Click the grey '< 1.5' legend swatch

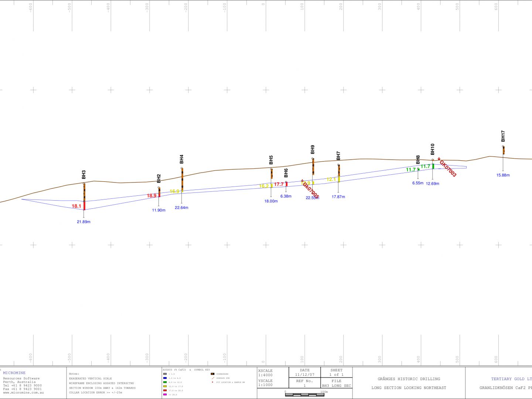coord(165,374)
